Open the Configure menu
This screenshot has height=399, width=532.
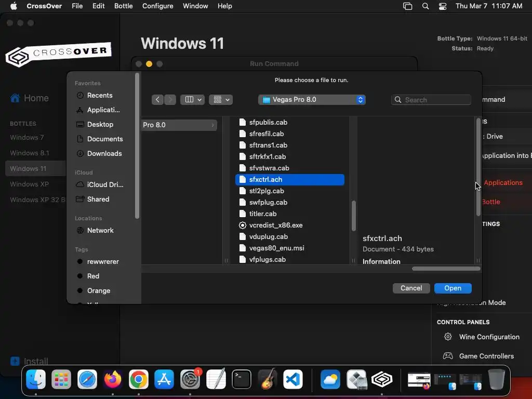(x=158, y=6)
